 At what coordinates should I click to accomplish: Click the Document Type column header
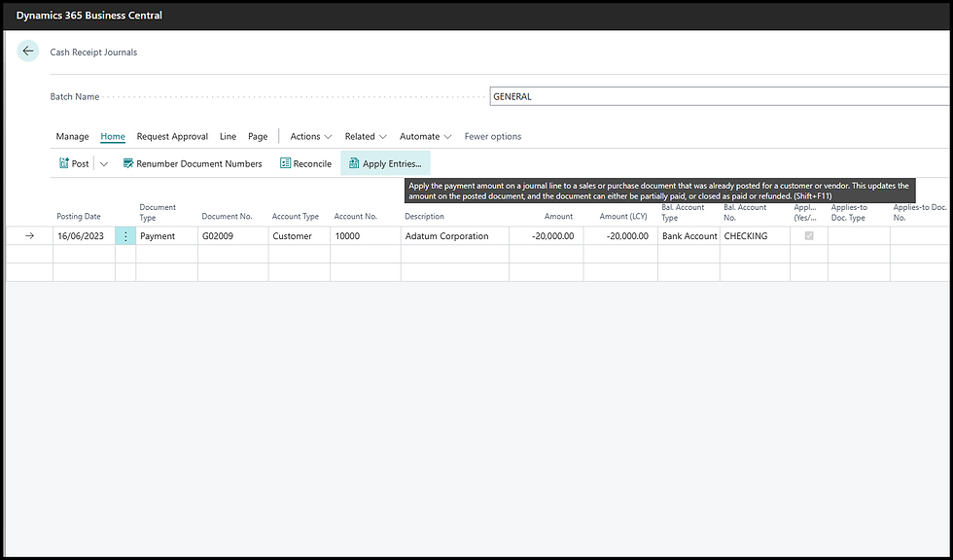158,212
